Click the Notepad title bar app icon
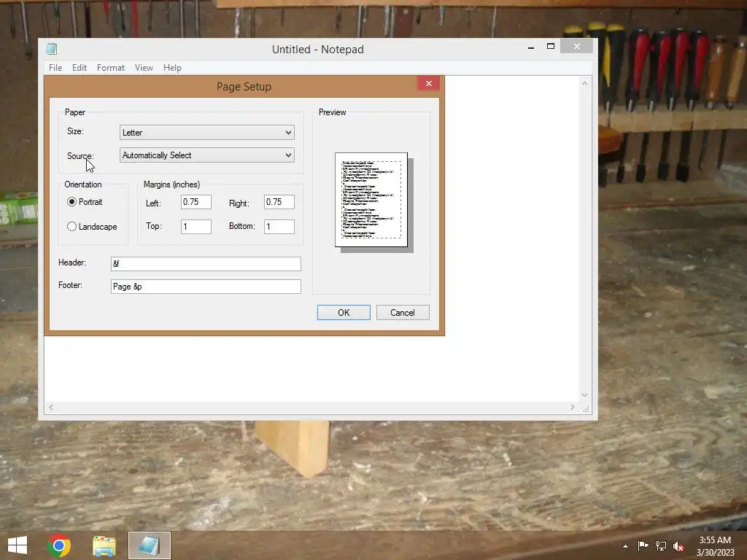This screenshot has height=560, width=747. (x=52, y=49)
